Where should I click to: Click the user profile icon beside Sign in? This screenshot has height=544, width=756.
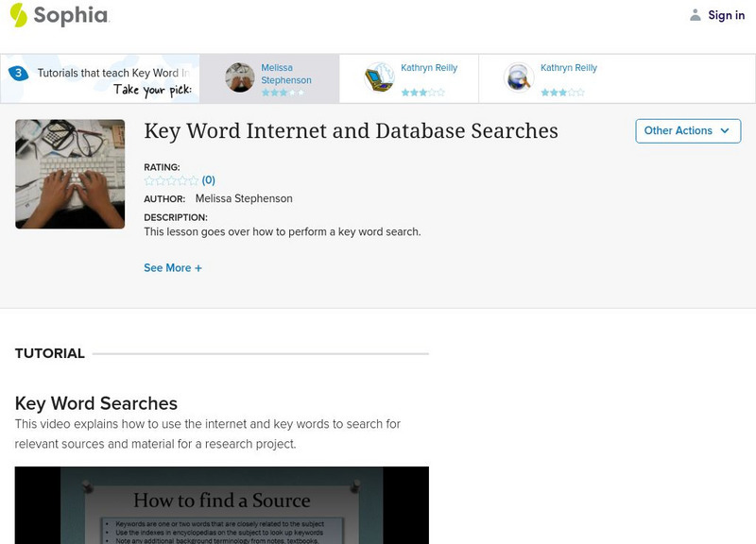tap(696, 15)
